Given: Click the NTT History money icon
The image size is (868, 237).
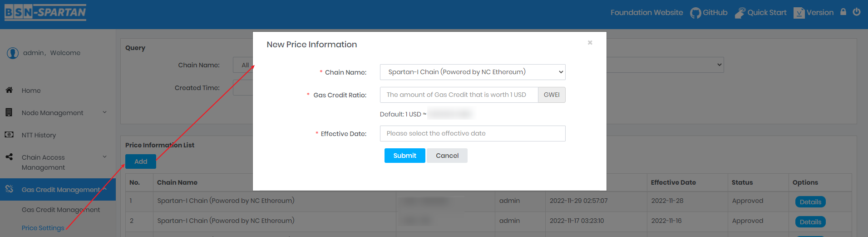Looking at the screenshot, I should tap(9, 135).
